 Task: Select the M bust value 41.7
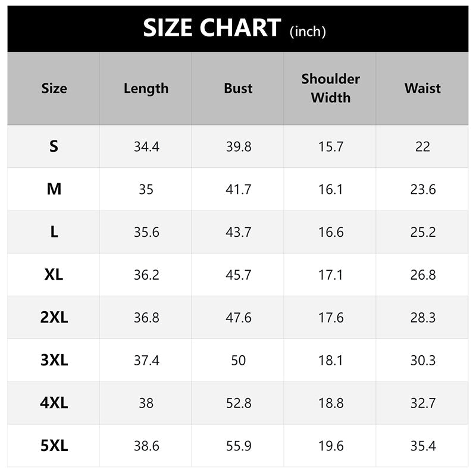238,189
